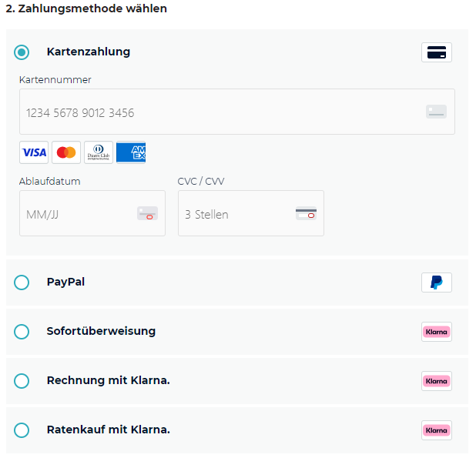Image resolution: width=476 pixels, height=458 pixels.
Task: Focus the Kartennummer input field
Action: click(x=216, y=112)
